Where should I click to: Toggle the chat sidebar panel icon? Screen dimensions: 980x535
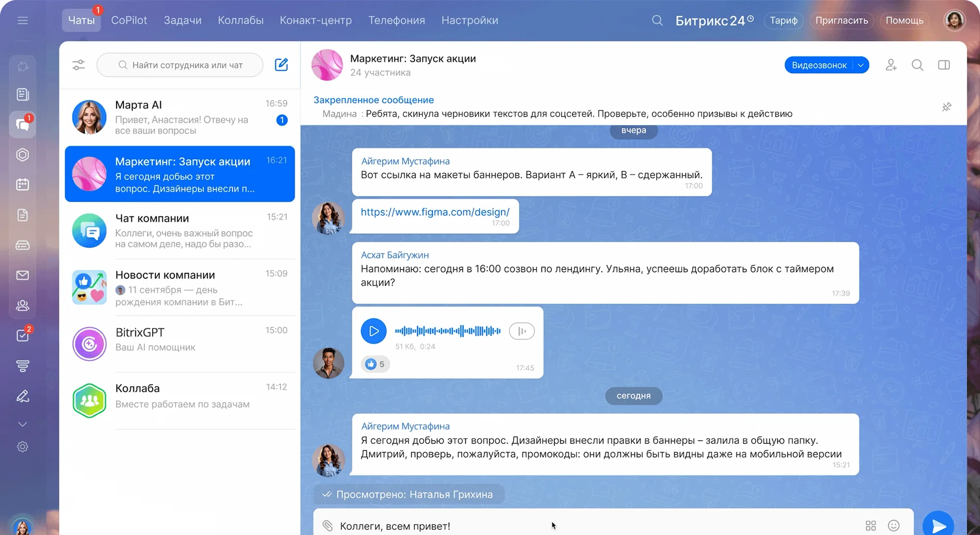[944, 65]
